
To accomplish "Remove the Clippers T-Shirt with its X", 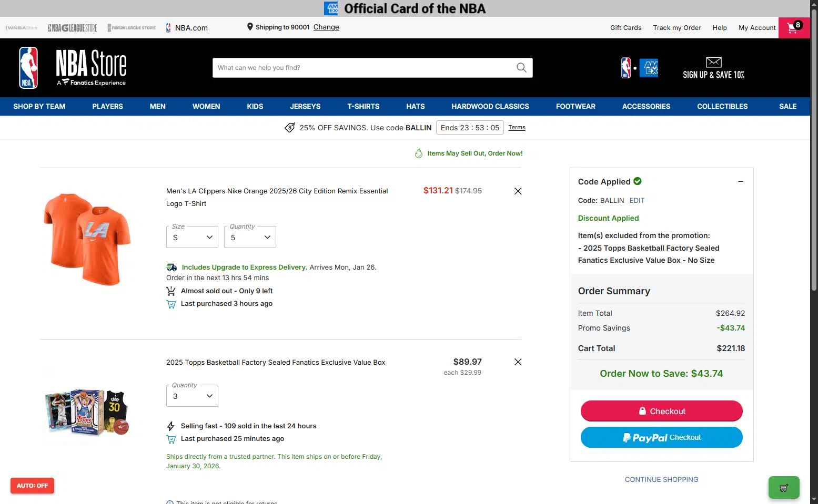I will point(518,191).
